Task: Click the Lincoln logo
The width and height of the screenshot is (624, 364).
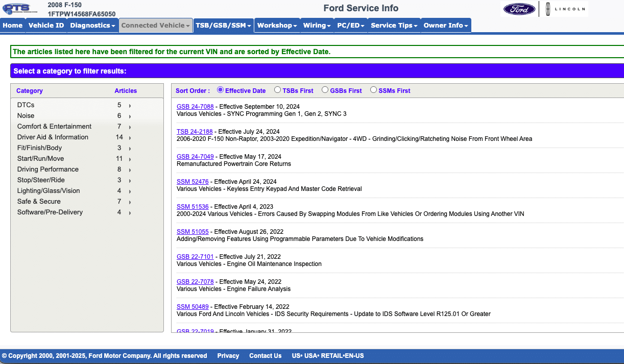Action: click(564, 9)
